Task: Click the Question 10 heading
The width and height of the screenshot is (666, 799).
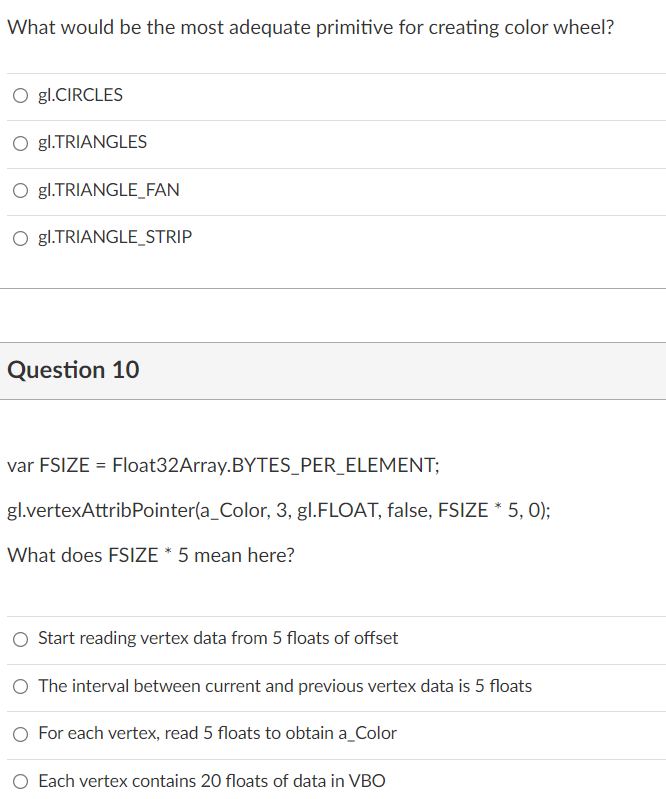Action: tap(73, 370)
